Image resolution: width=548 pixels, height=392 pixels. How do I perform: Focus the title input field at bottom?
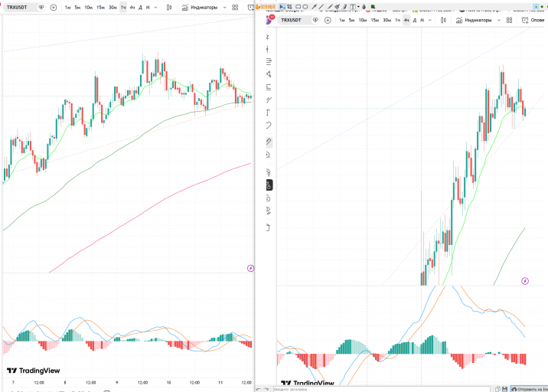(382, 389)
